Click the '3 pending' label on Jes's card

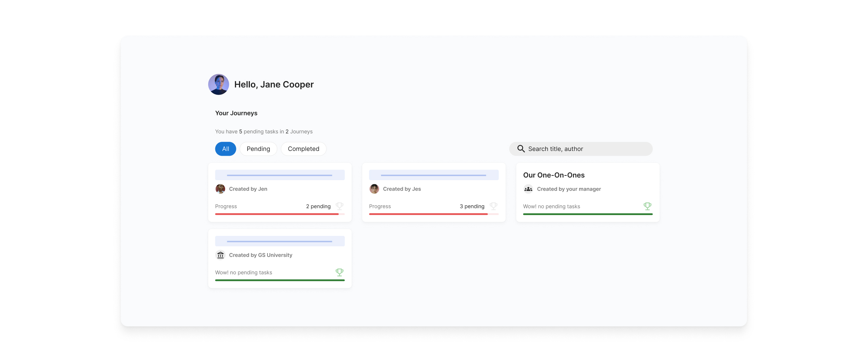coord(472,206)
